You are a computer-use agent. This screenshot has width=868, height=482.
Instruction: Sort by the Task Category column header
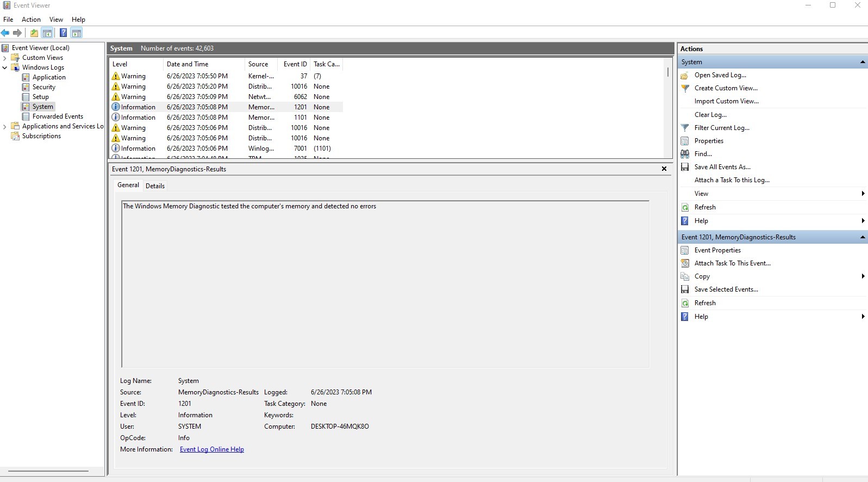[x=327, y=64]
